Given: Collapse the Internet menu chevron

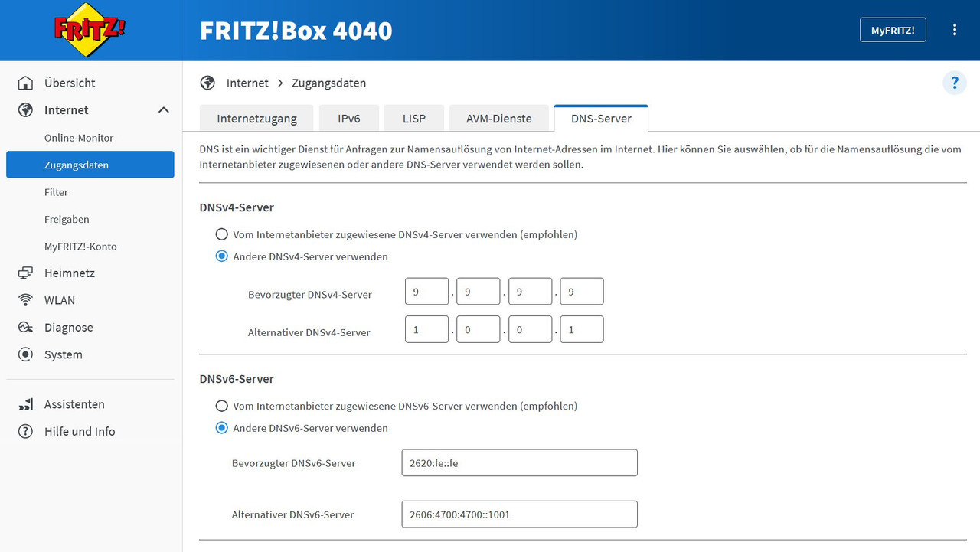Looking at the screenshot, I should coord(164,110).
